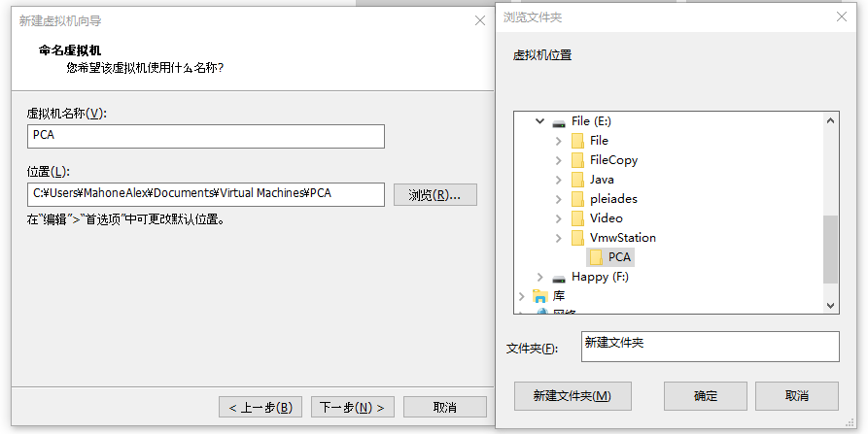
Task: Click the 位置 path input field
Action: coord(206,194)
